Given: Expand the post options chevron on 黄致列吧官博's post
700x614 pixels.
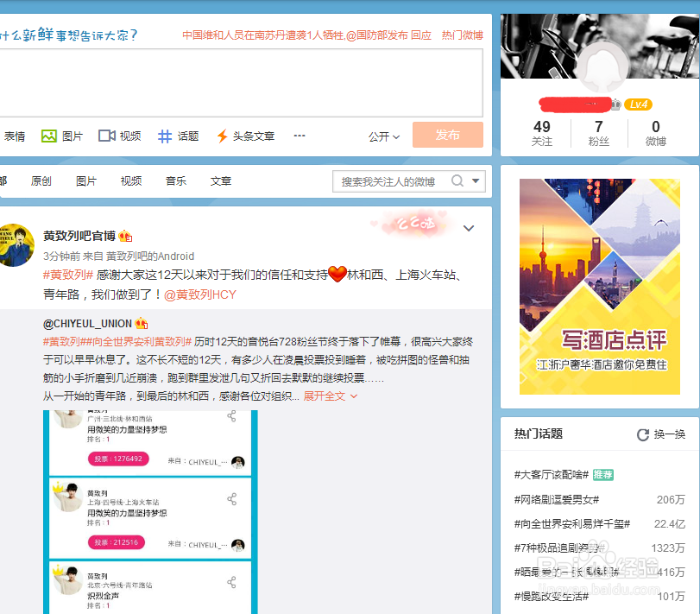Looking at the screenshot, I should pos(468,228).
